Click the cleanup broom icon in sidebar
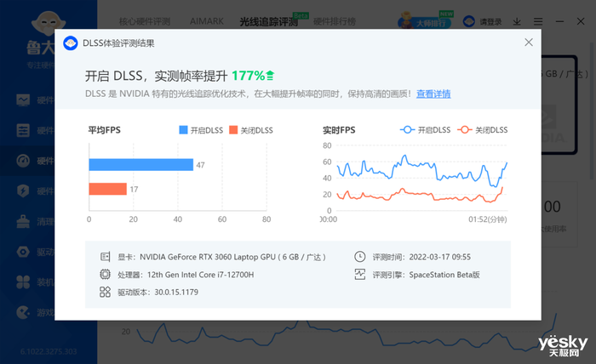Screen dimensions: 596x364 point(23,221)
